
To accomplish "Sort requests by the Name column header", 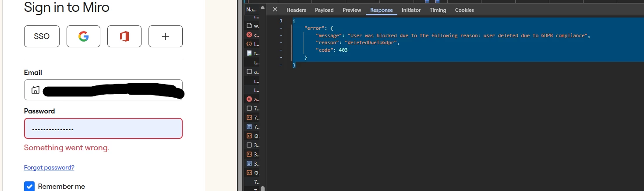I will click(x=251, y=9).
